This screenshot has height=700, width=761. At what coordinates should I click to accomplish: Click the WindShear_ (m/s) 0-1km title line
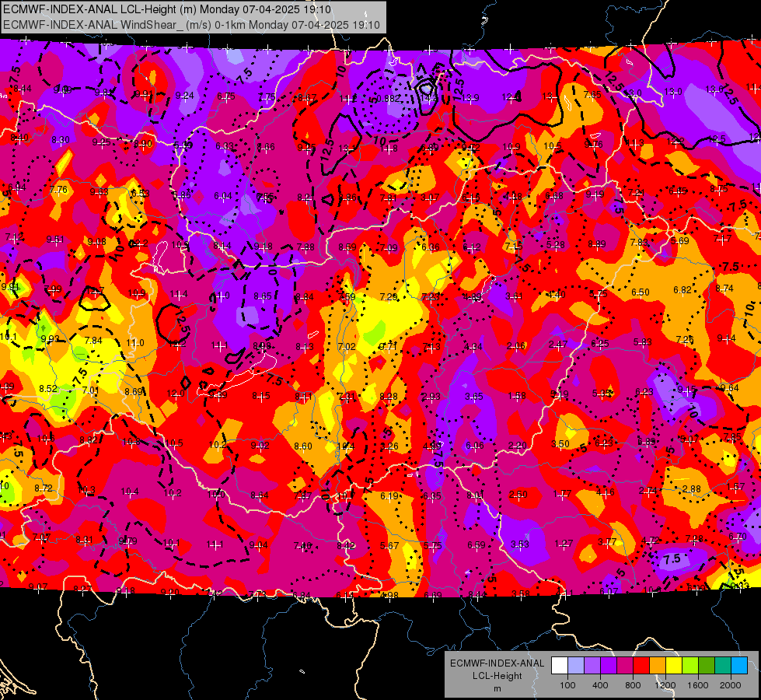point(191,24)
